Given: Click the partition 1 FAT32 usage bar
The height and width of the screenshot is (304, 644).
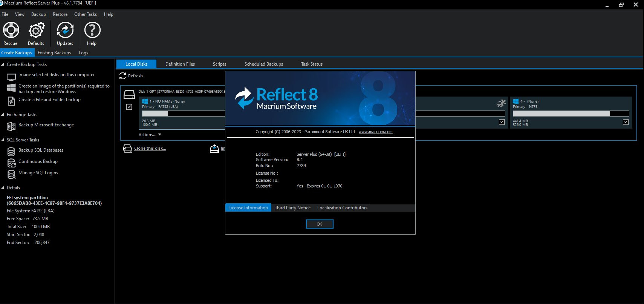Looking at the screenshot, I should 184,114.
